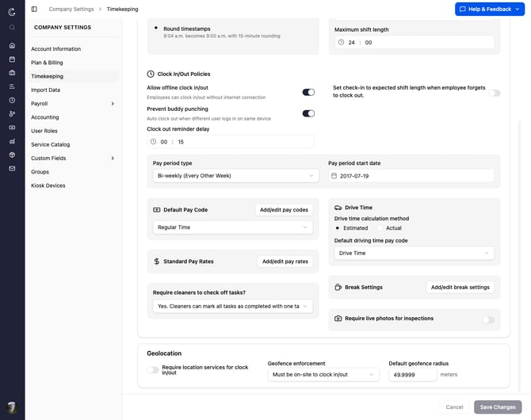This screenshot has height=420, width=531.
Task: Click Add/edit pay codes button
Action: 284,210
